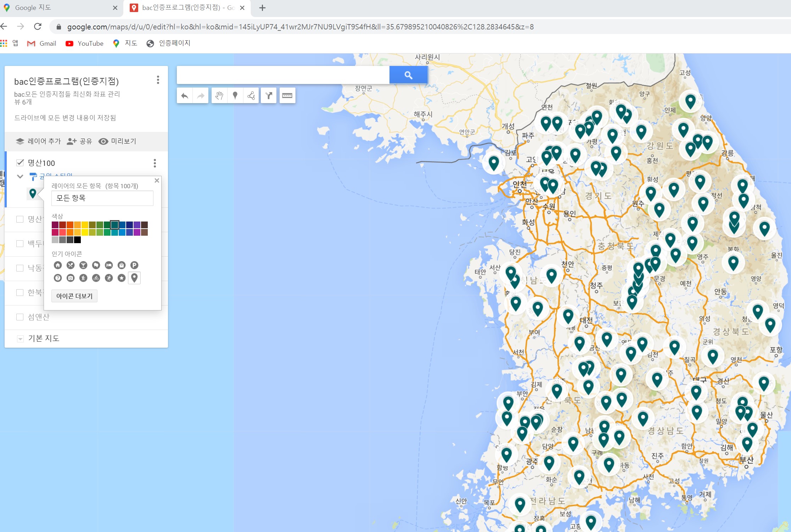This screenshot has width=791, height=532.
Task: Select the add marker tool
Action: tap(235, 95)
